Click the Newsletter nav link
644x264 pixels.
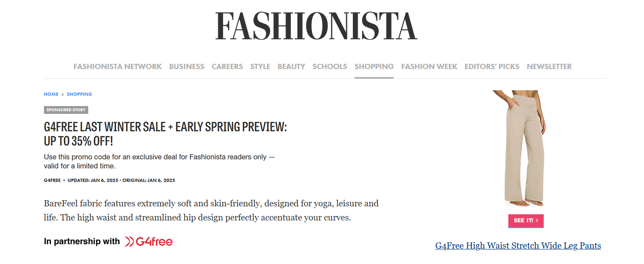[x=549, y=66]
